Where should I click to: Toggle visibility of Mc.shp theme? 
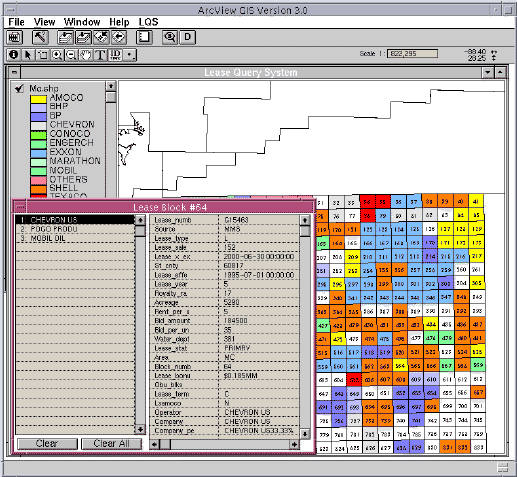click(x=19, y=89)
